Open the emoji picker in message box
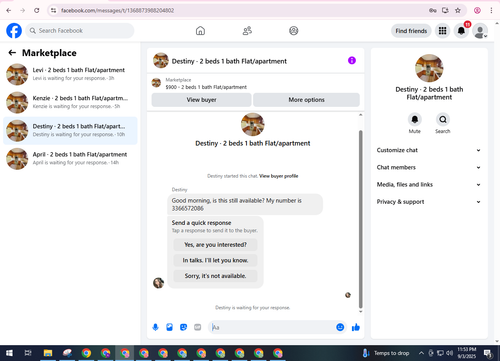Image resolution: width=500 pixels, height=361 pixels. click(340, 327)
